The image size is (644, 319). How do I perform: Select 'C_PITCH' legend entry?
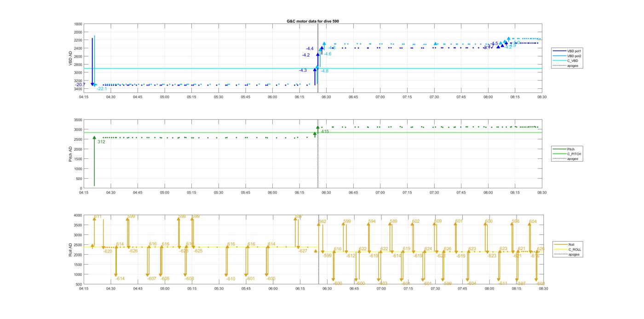click(x=574, y=154)
